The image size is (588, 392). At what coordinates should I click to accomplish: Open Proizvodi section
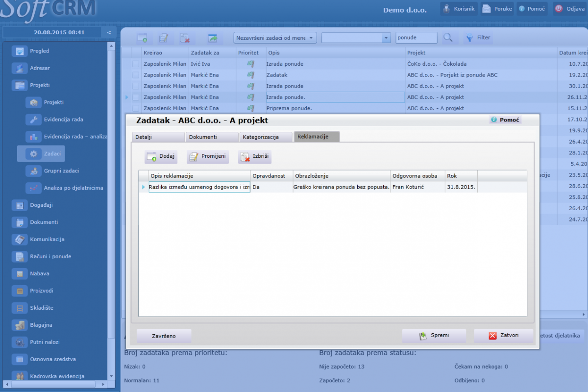(x=33, y=291)
